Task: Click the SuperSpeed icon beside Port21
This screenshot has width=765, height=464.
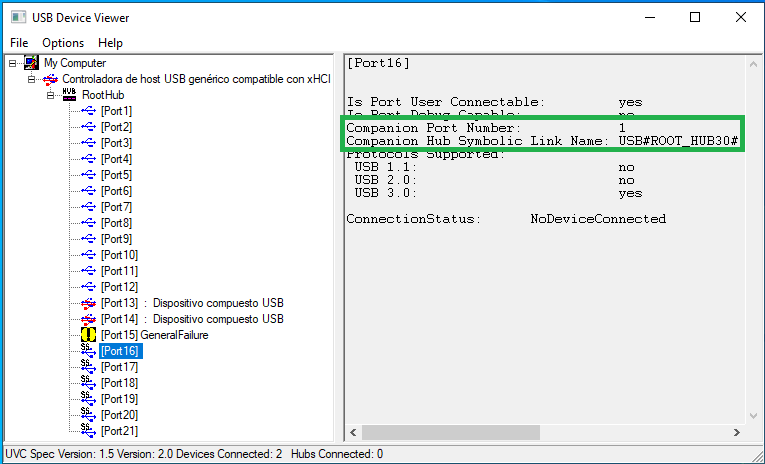Action: [x=89, y=431]
